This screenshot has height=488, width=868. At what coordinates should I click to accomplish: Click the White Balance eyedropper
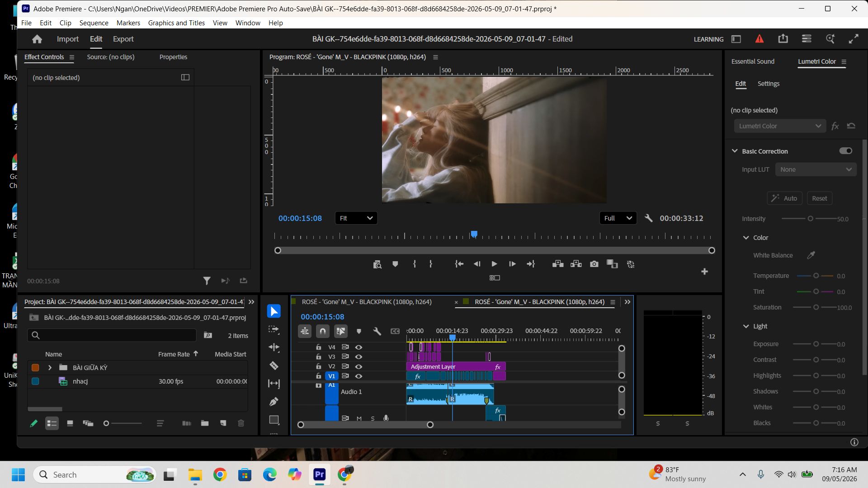(811, 255)
